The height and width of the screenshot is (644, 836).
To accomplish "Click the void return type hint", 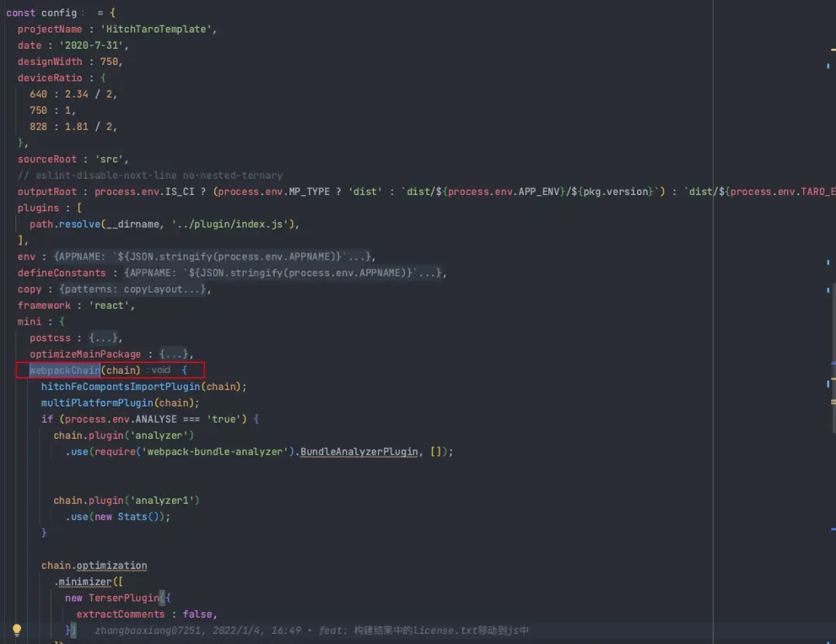I will (160, 370).
